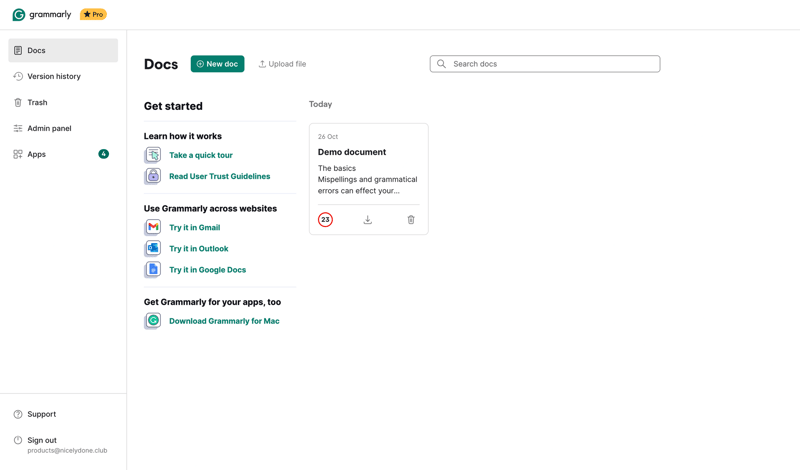Click the Outlook icon
The image size is (800, 470).
[x=153, y=248]
